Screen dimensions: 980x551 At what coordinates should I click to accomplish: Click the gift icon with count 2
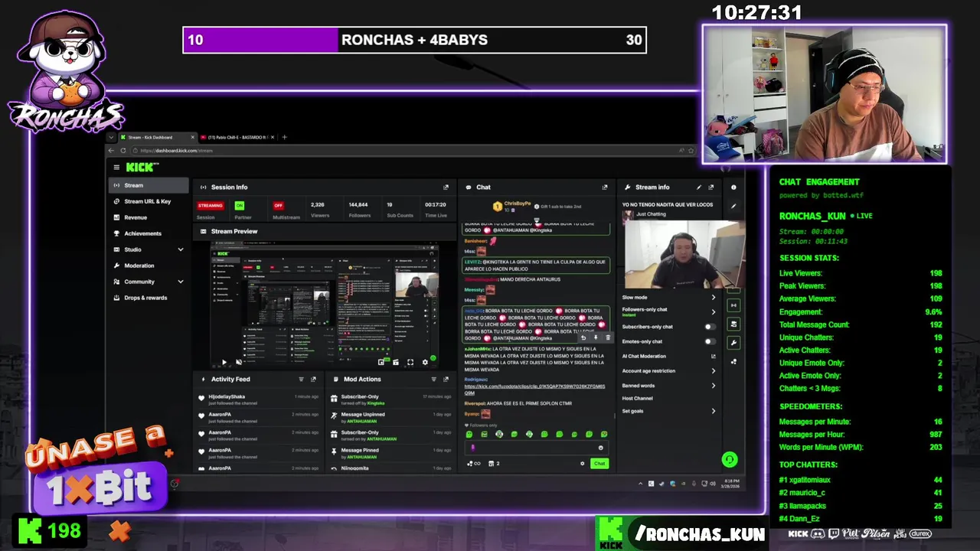coord(494,463)
